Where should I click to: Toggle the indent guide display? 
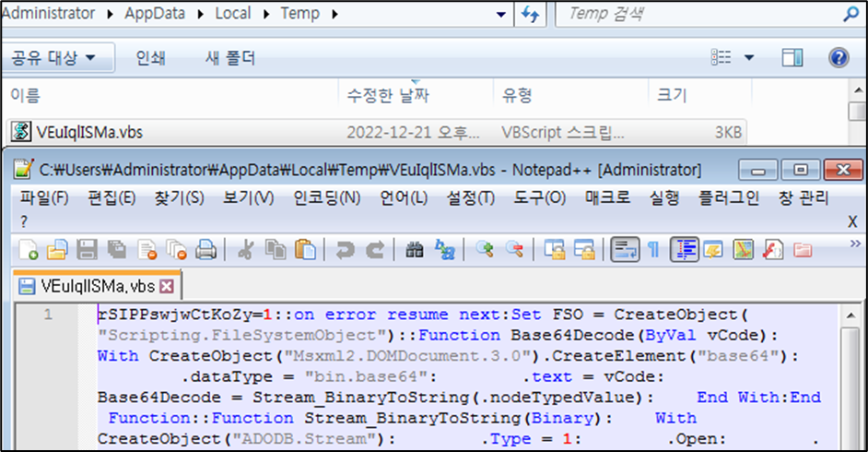coord(685,250)
